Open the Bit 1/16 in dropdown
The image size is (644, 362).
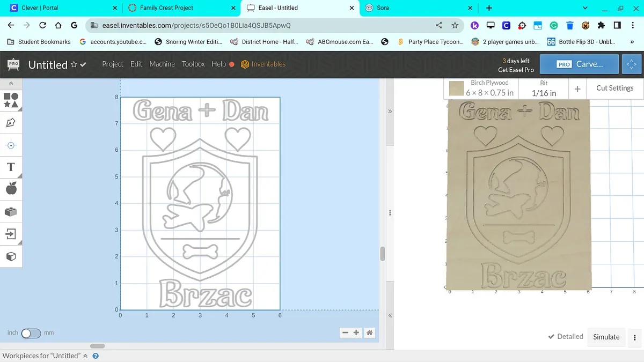click(x=544, y=88)
